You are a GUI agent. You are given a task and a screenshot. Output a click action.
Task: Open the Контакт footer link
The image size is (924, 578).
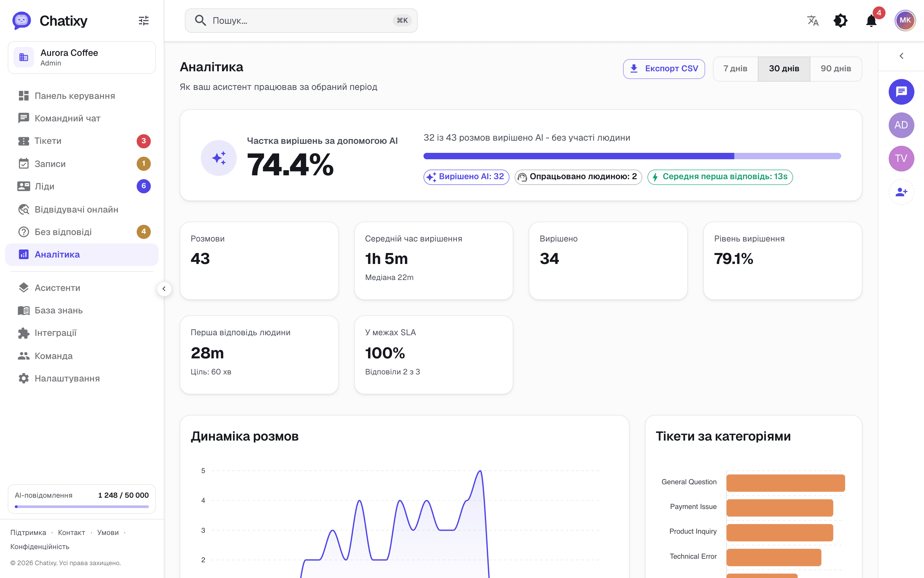tap(72, 532)
